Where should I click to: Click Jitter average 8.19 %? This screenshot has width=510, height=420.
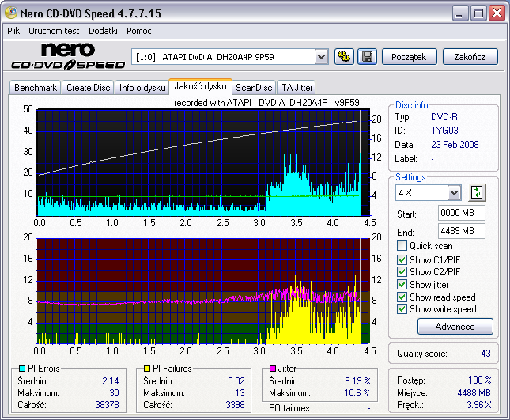357,381
